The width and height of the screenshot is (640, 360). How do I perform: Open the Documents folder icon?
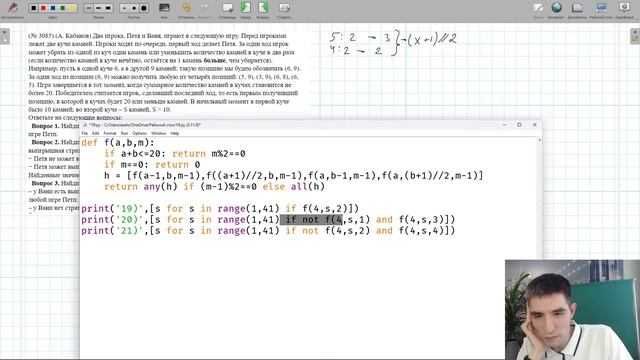[577, 7]
